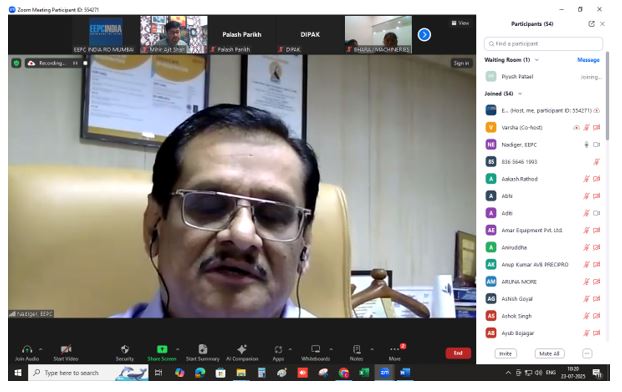Open the Security shield icon
The width and height of the screenshot is (622, 392).
[x=125, y=349]
